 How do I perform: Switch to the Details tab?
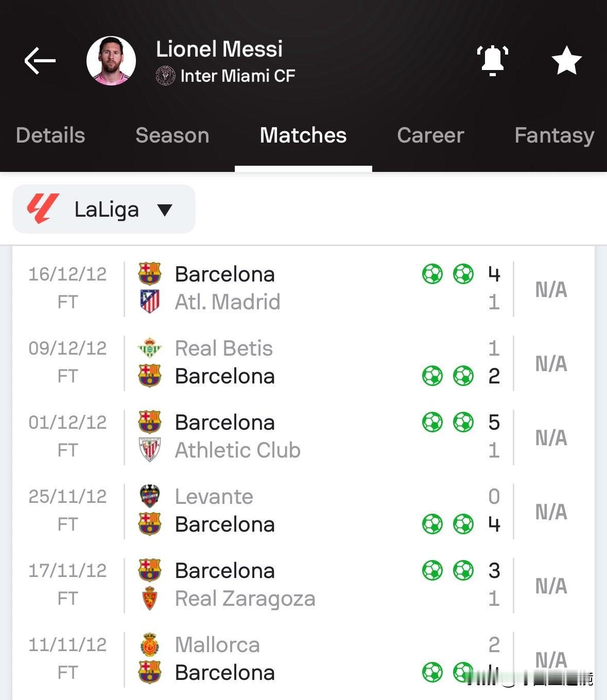coord(50,135)
